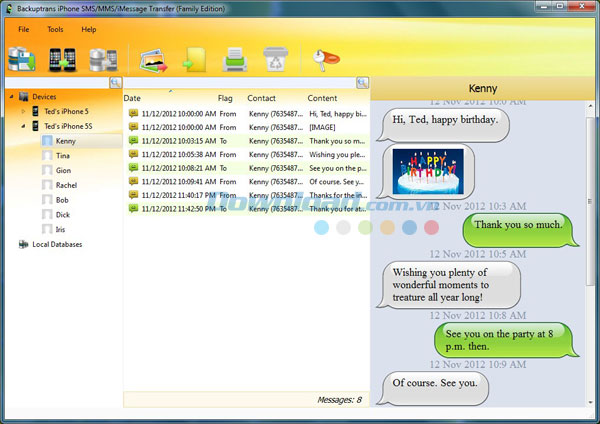The width and height of the screenshot is (600, 424).
Task: Open the File menu
Action: pos(23,29)
